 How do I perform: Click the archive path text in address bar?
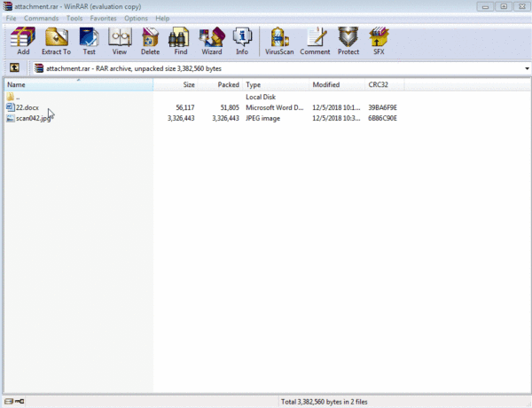pyautogui.click(x=134, y=68)
